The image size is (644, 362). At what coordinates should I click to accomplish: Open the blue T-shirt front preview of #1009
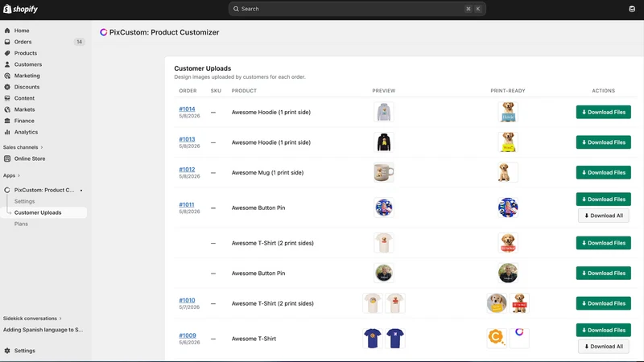373,339
